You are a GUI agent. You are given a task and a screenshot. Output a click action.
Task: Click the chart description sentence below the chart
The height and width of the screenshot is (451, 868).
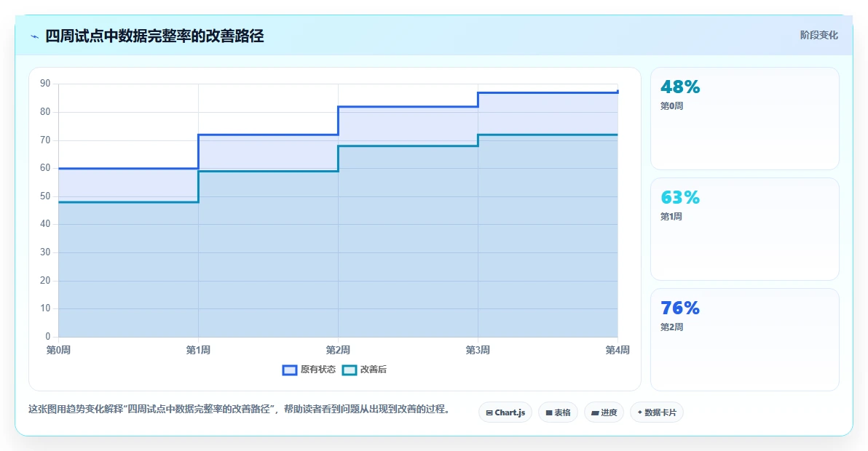241,409
